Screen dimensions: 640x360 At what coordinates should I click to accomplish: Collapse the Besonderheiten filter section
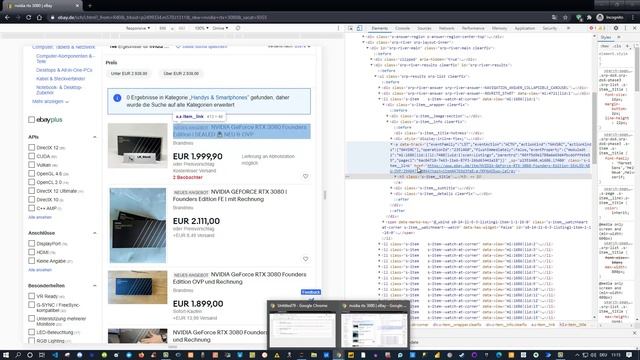(x=95, y=286)
